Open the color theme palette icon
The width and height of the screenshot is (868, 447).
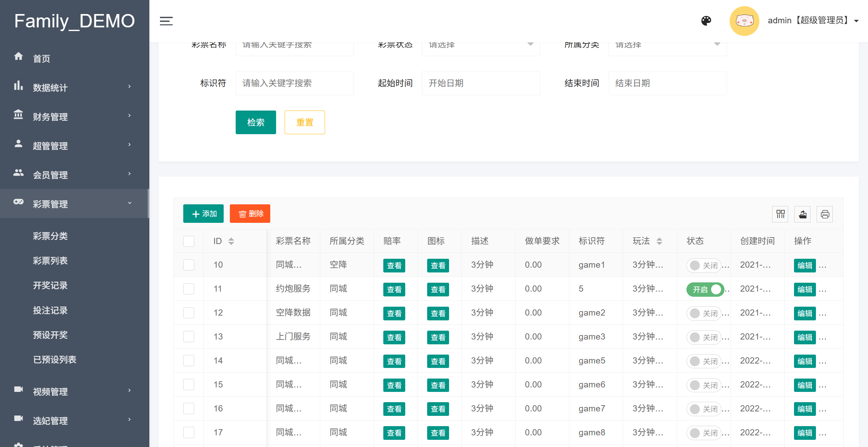tap(706, 21)
